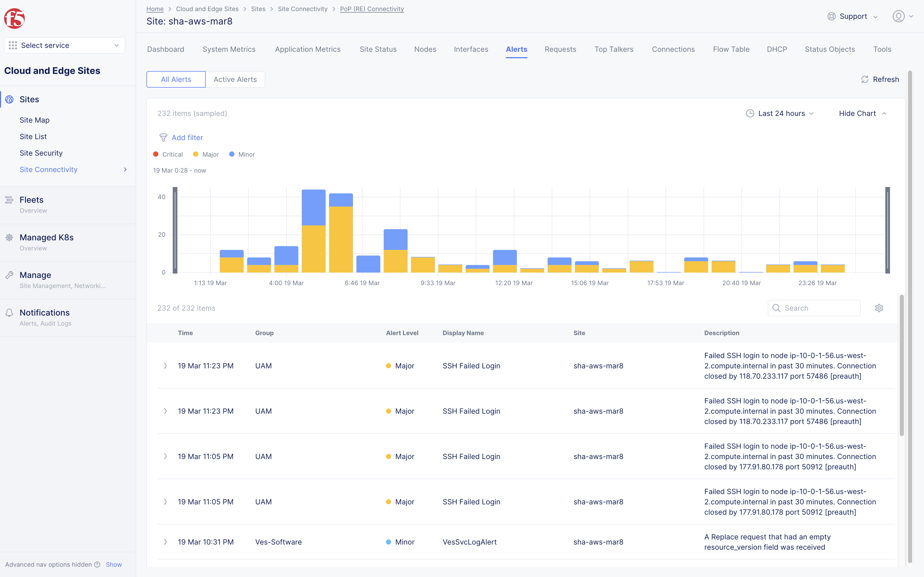
Task: Click the F5 logo icon
Action: coord(14,18)
